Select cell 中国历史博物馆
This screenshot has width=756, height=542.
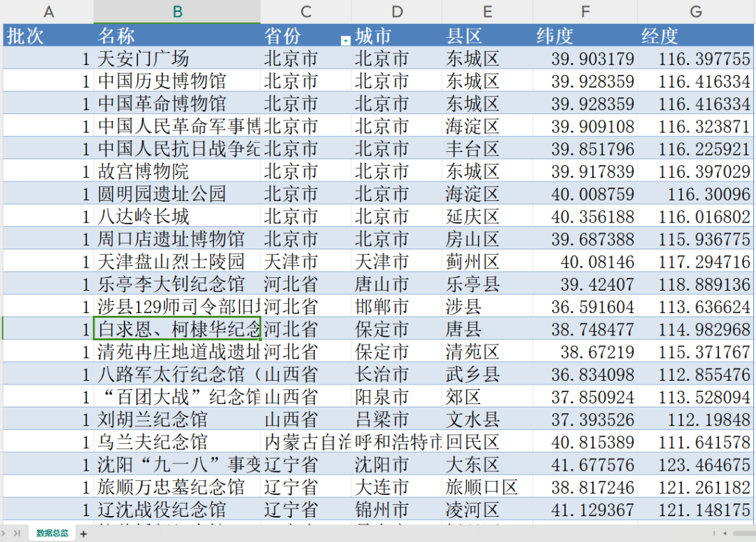[177, 81]
